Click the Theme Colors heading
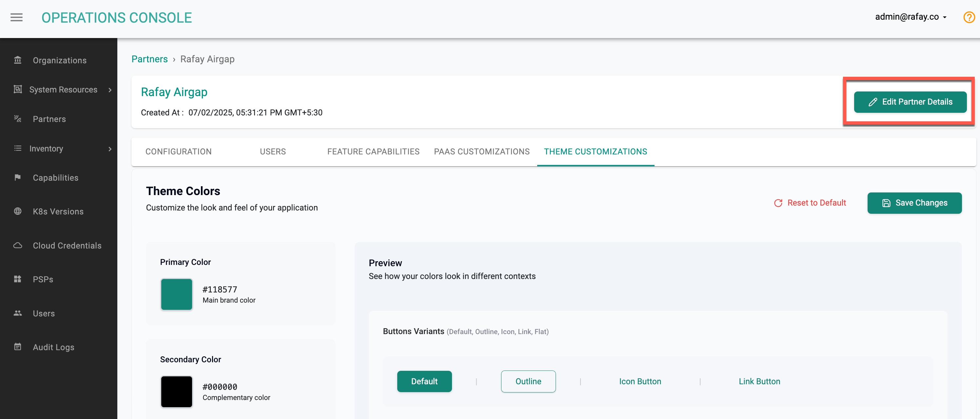 (x=183, y=191)
